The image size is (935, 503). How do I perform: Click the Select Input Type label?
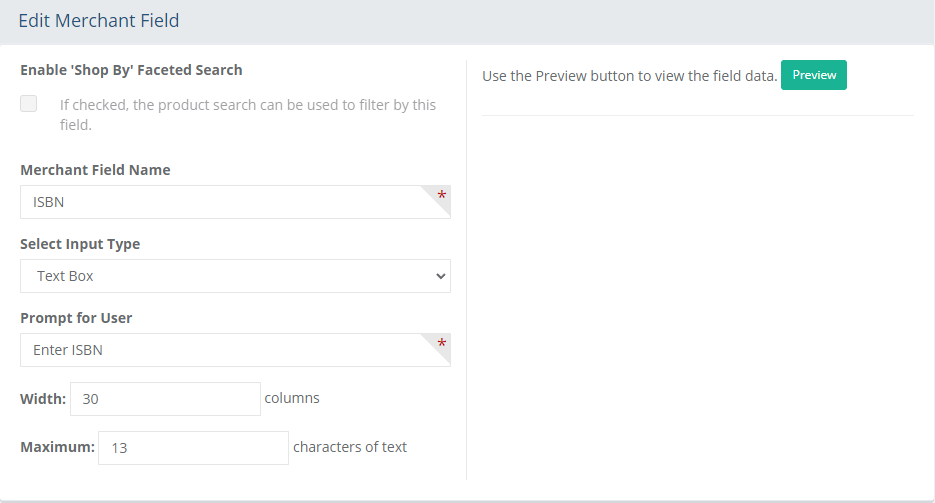(80, 244)
